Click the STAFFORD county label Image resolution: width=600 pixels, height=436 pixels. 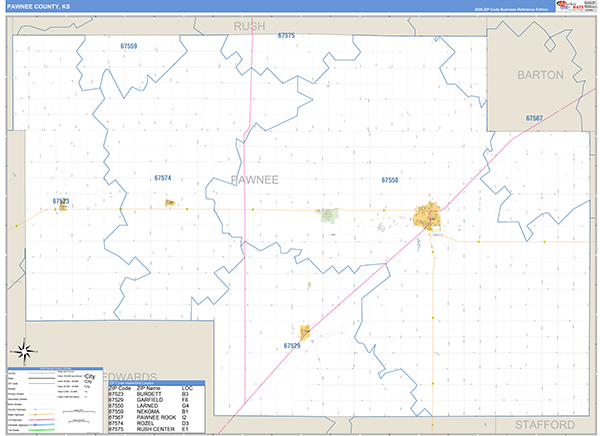point(545,425)
